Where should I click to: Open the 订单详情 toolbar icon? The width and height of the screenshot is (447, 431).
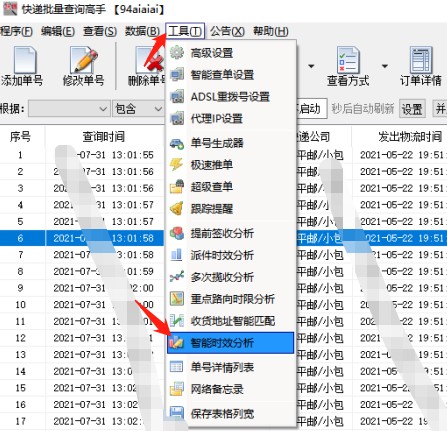421,60
